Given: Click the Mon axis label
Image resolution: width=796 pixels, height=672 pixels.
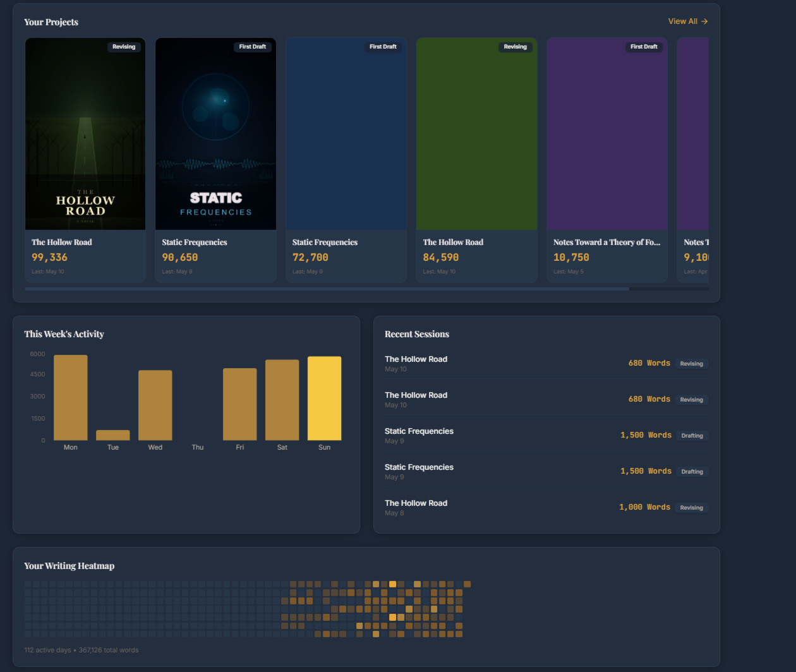Looking at the screenshot, I should (x=71, y=447).
